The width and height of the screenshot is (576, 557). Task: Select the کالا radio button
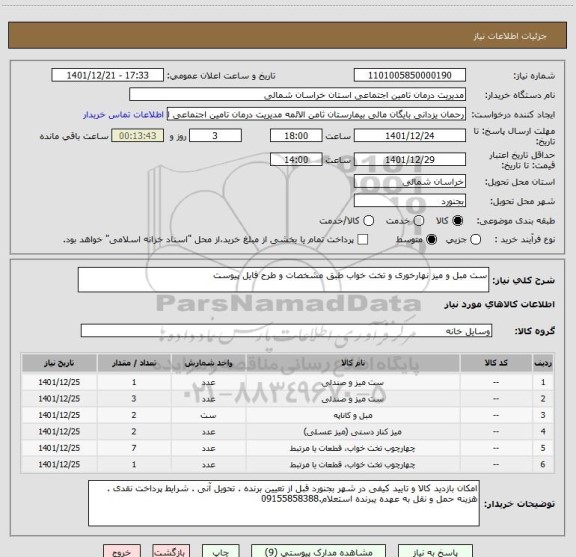[458, 221]
